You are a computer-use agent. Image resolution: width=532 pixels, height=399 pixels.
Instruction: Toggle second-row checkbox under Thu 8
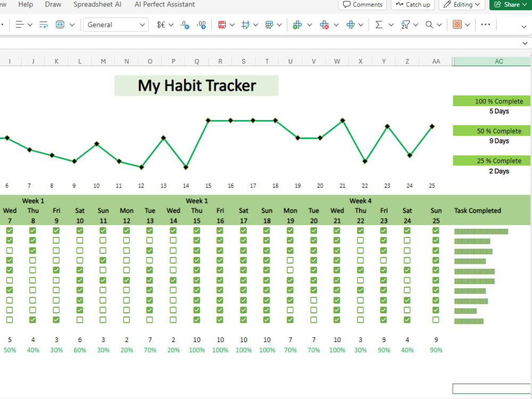coord(32,240)
